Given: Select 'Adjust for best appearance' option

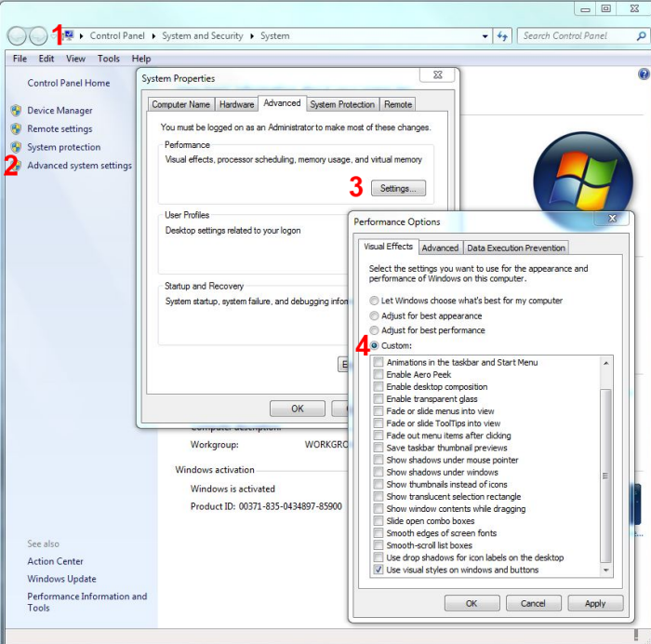Looking at the screenshot, I should coord(374,315).
